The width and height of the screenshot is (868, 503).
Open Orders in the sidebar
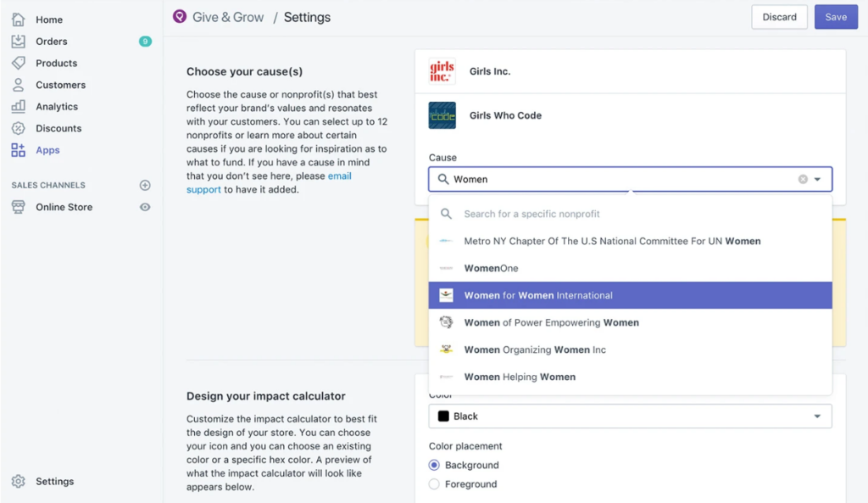52,41
